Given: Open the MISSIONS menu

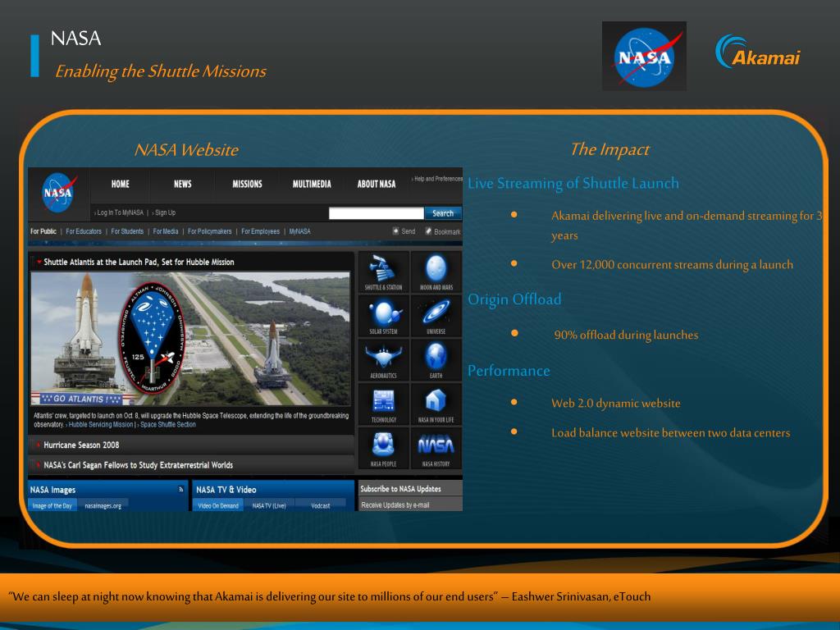Looking at the screenshot, I should [247, 184].
